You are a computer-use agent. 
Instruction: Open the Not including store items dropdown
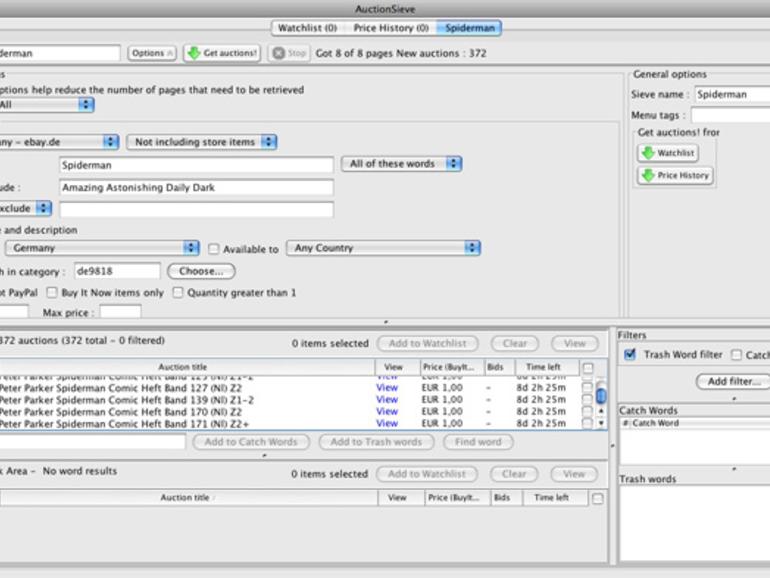[x=201, y=142]
